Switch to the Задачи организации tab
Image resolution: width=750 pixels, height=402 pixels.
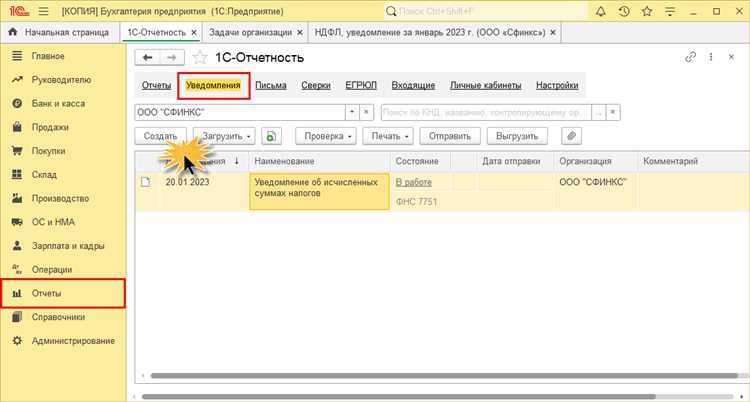(x=250, y=32)
